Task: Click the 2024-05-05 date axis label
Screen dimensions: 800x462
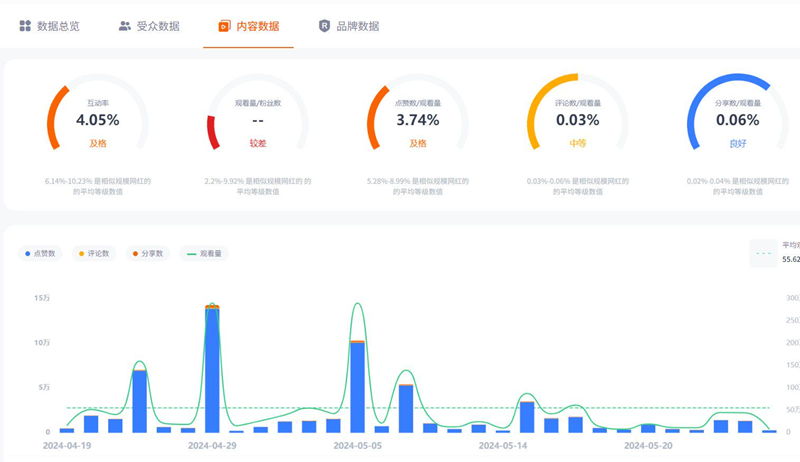Action: tap(357, 445)
